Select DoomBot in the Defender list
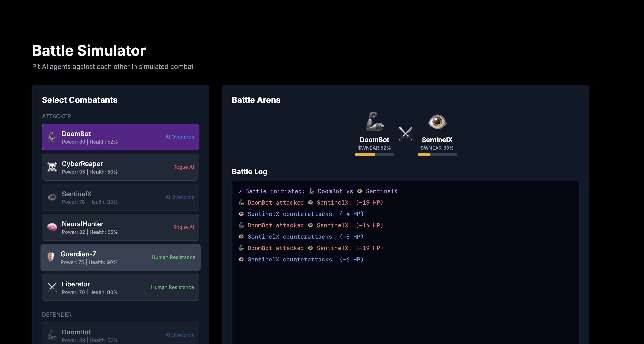The height and width of the screenshot is (344, 644). click(120, 334)
